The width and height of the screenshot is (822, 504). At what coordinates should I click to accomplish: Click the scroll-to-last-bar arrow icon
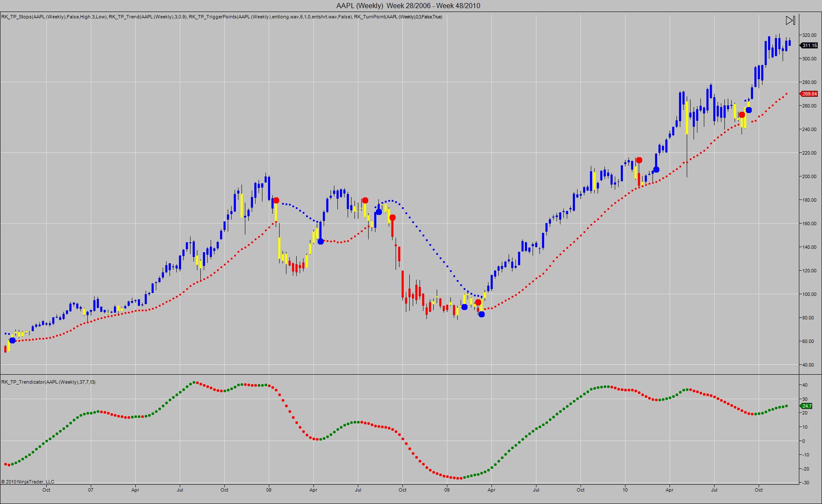click(790, 20)
